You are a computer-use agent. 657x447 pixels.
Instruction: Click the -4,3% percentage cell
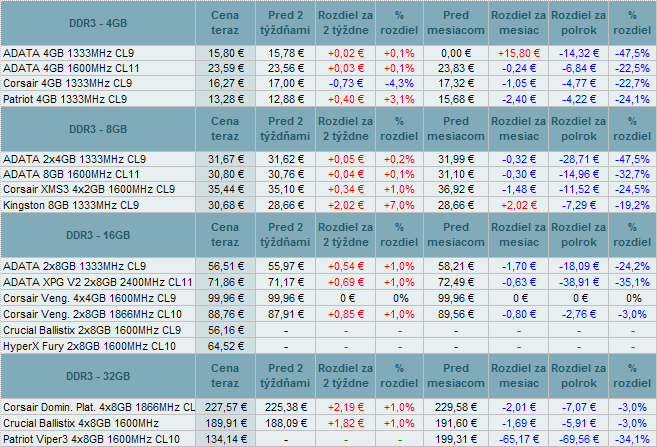click(x=399, y=83)
